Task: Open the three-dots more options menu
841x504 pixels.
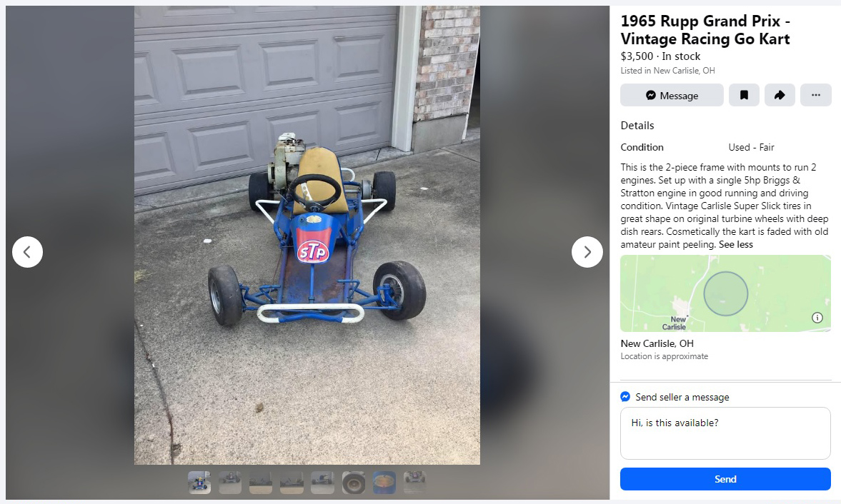Action: tap(816, 96)
